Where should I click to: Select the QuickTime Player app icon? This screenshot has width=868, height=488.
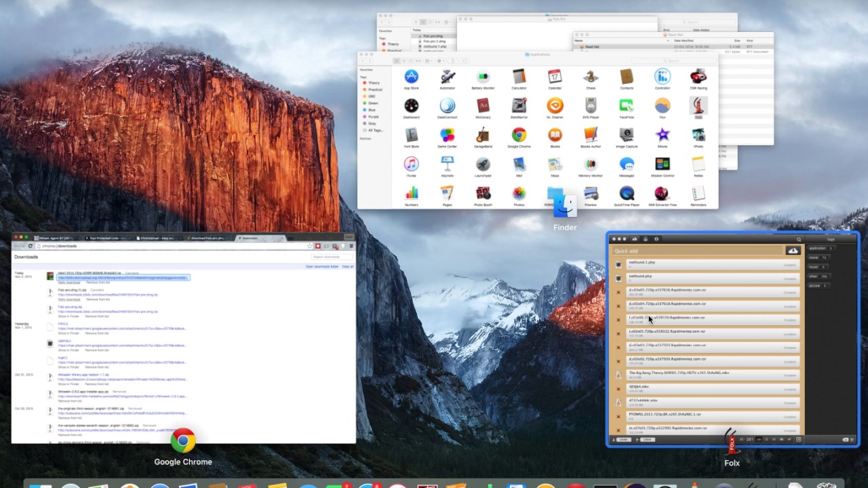tap(627, 193)
